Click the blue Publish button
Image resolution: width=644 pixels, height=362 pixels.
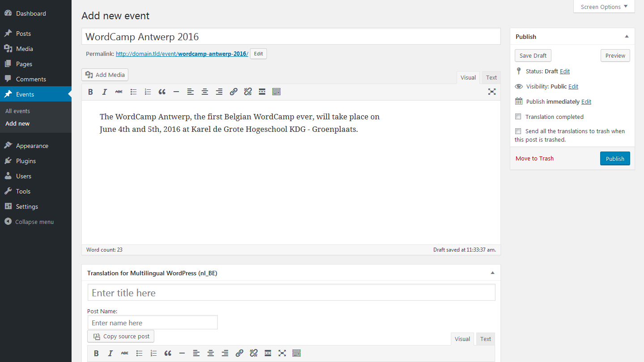click(x=615, y=159)
